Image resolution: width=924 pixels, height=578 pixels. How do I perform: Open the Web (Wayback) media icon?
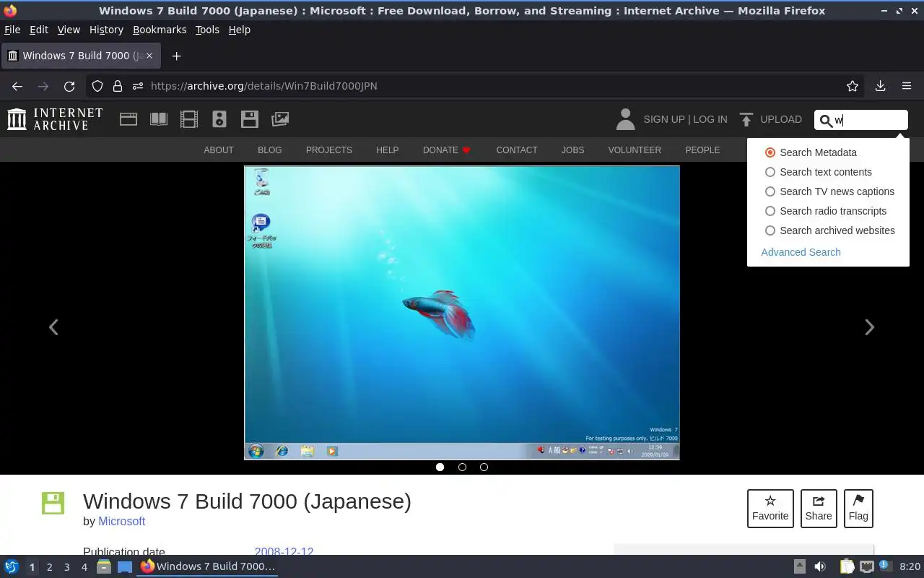(128, 119)
